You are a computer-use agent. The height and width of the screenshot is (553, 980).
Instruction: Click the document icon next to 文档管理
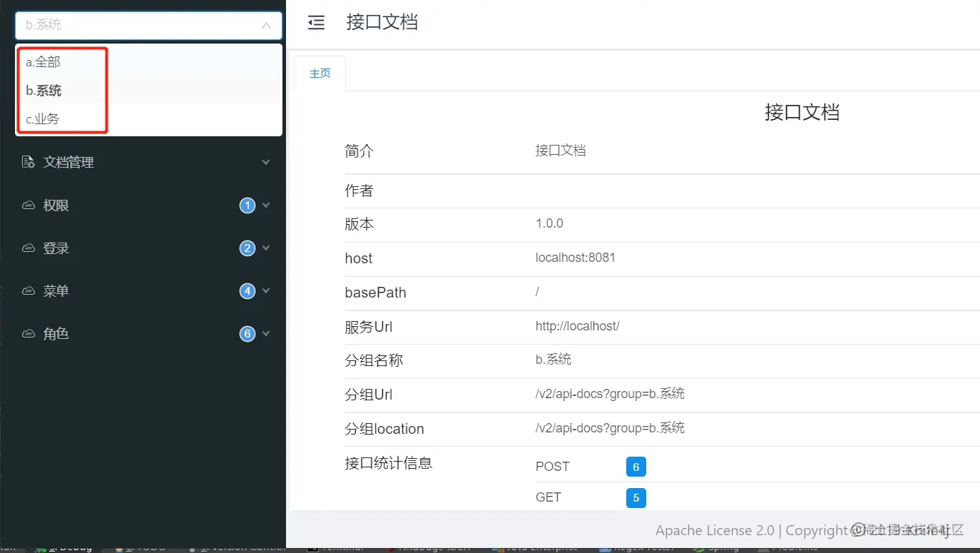click(26, 162)
